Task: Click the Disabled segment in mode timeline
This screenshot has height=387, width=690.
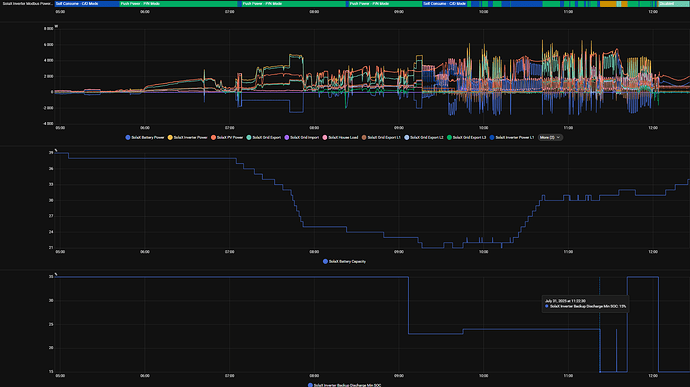Action: click(673, 4)
